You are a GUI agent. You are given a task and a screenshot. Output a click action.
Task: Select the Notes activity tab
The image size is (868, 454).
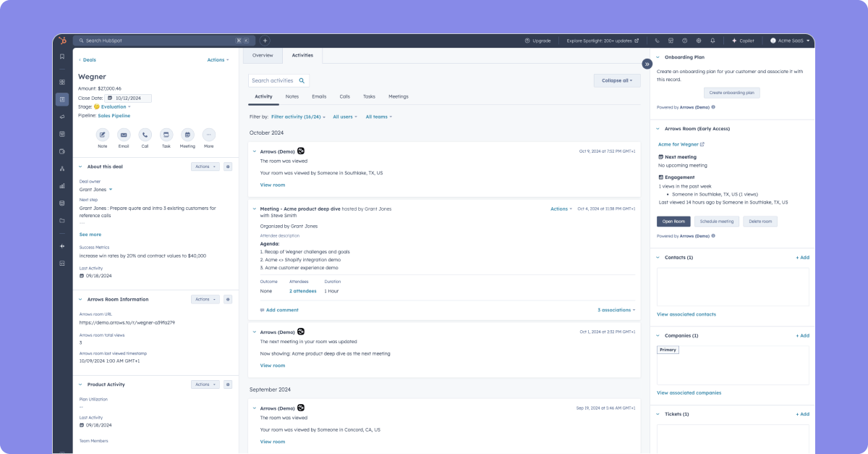point(292,96)
